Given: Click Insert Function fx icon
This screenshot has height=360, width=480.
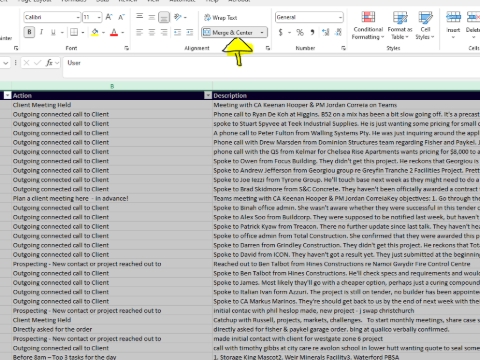Looking at the screenshot, I should pyautogui.click(x=49, y=63).
